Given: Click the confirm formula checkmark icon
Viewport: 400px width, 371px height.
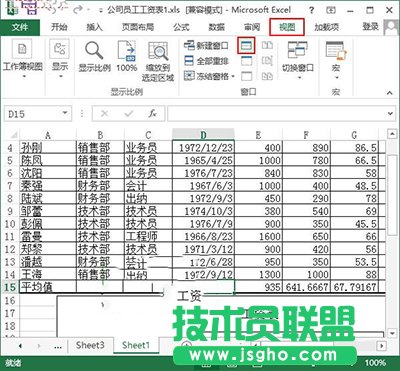Looking at the screenshot, I should [128, 114].
